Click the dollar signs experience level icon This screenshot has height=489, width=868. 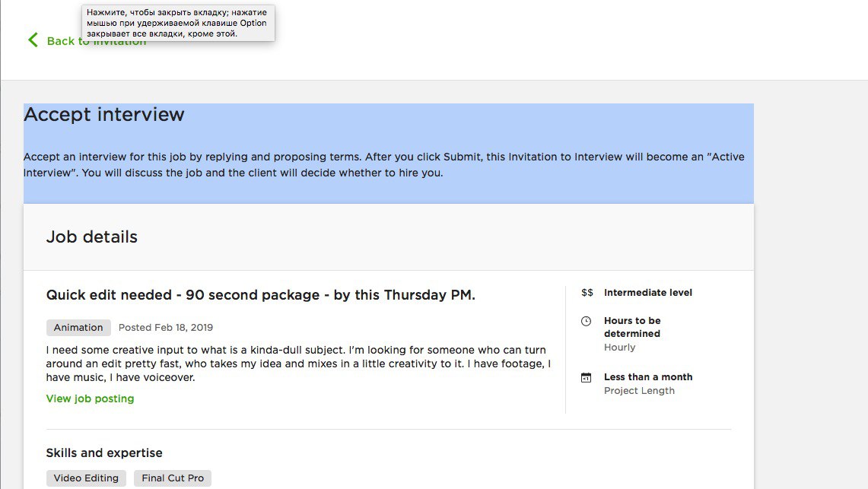pyautogui.click(x=587, y=293)
